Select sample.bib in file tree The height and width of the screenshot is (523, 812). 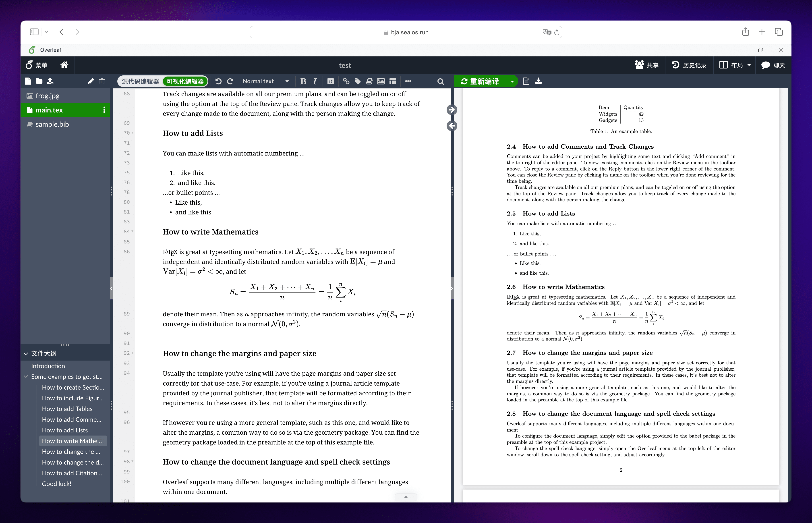coord(52,124)
